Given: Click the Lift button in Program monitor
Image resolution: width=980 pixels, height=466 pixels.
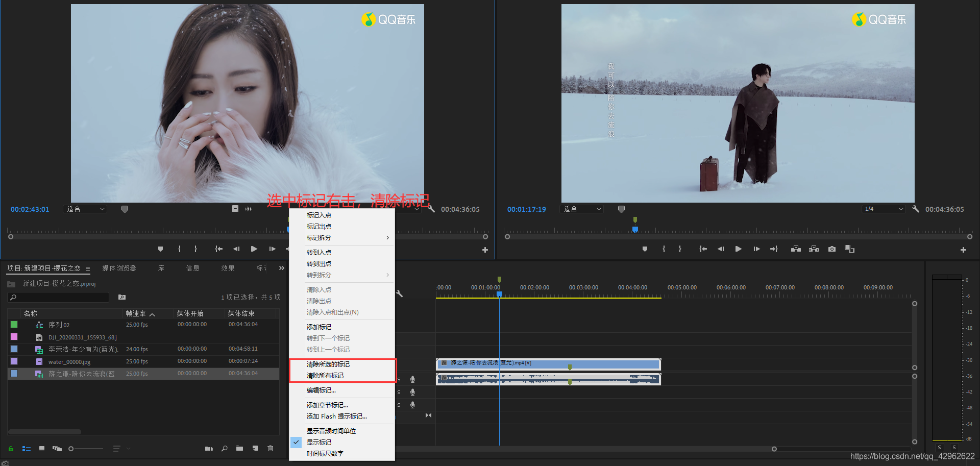Looking at the screenshot, I should [796, 249].
